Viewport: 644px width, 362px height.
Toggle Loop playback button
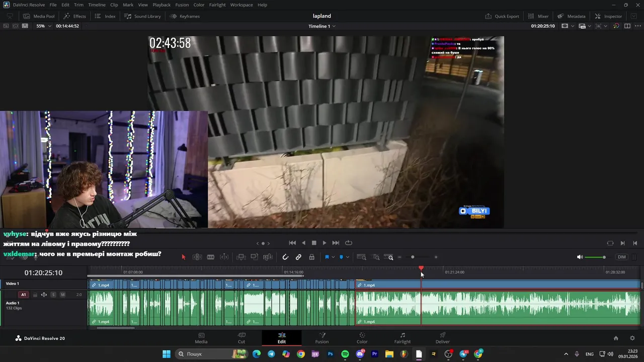(x=348, y=243)
